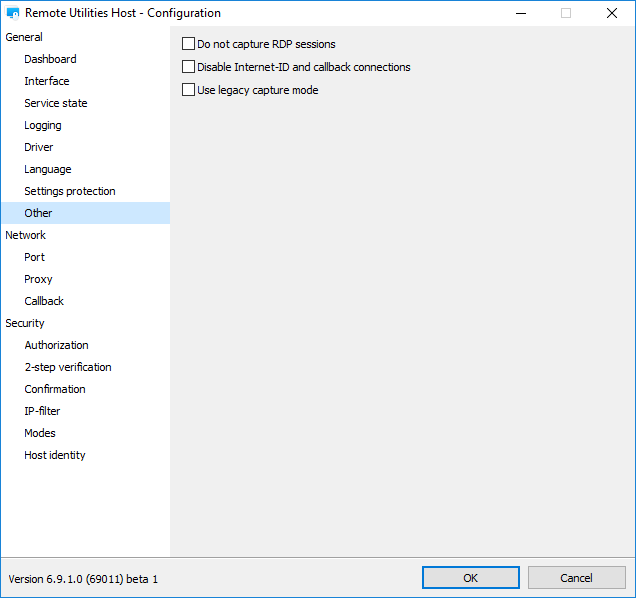Screen dimensions: 636x598
Task: Click the Cancel button
Action: [576, 578]
